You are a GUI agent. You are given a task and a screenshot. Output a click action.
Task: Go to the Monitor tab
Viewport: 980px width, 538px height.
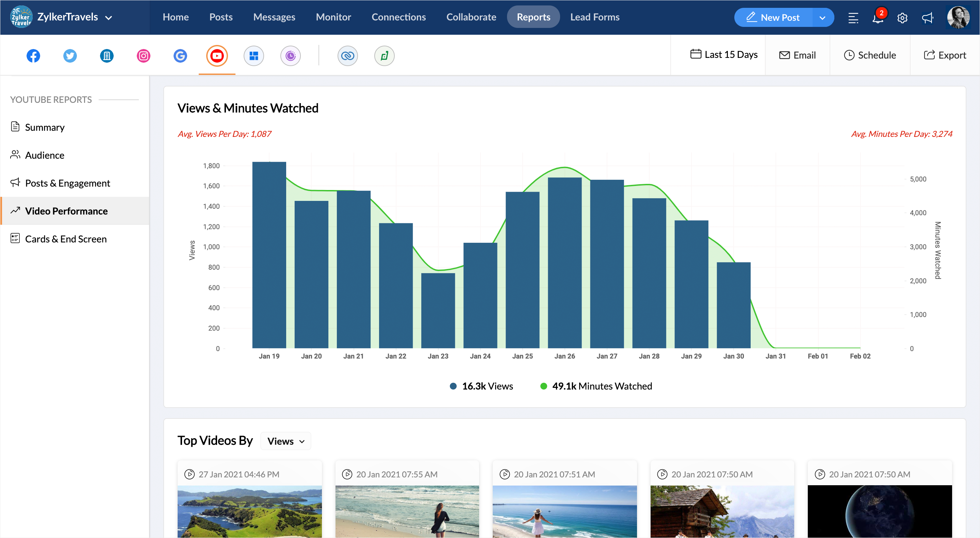click(333, 17)
